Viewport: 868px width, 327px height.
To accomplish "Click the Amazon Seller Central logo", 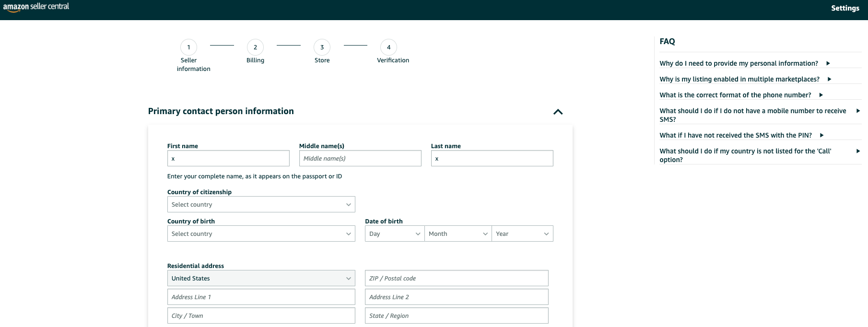I will [x=36, y=7].
